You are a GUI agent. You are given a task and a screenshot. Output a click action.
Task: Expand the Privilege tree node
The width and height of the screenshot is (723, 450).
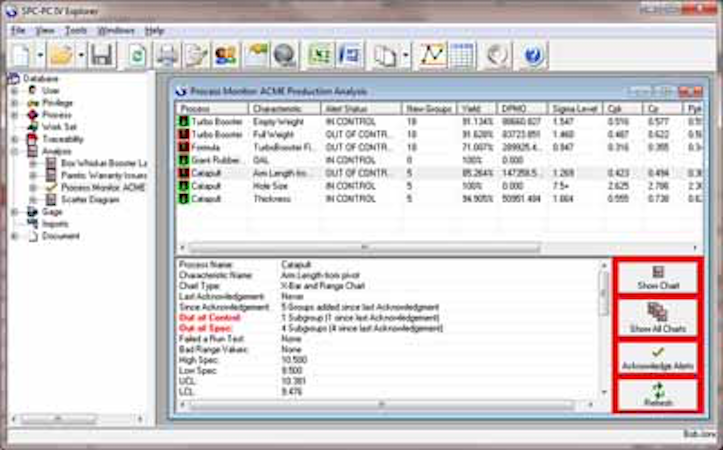pyautogui.click(x=14, y=102)
